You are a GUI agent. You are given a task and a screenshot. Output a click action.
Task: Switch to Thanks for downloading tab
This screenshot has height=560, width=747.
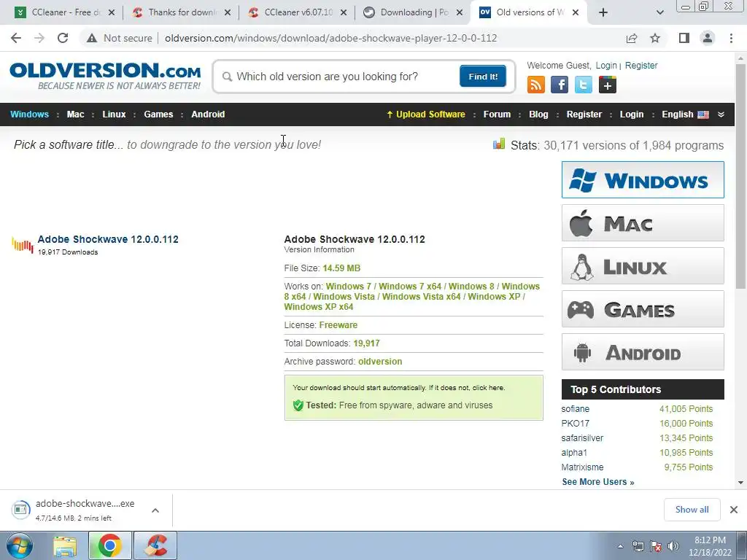(x=182, y=12)
